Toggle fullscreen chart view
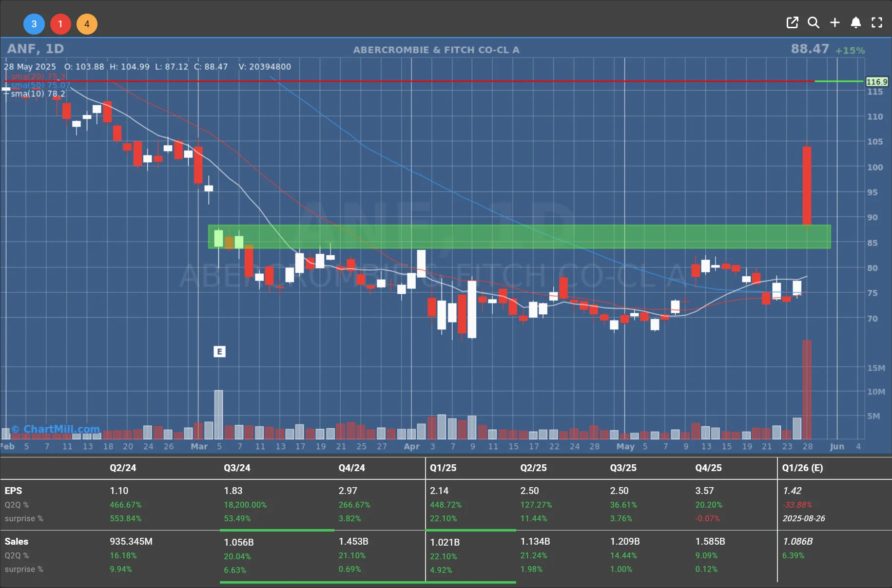The width and height of the screenshot is (892, 588). tap(877, 22)
